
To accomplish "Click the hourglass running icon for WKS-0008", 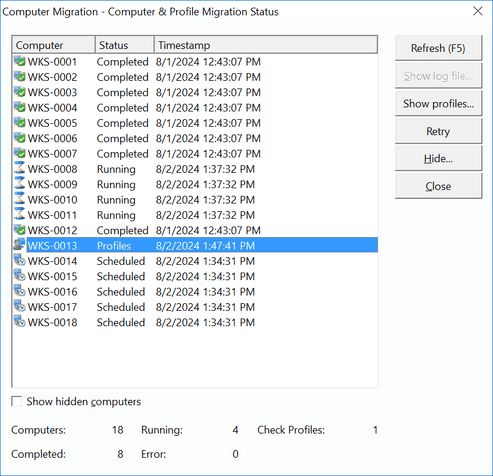I will (20, 168).
